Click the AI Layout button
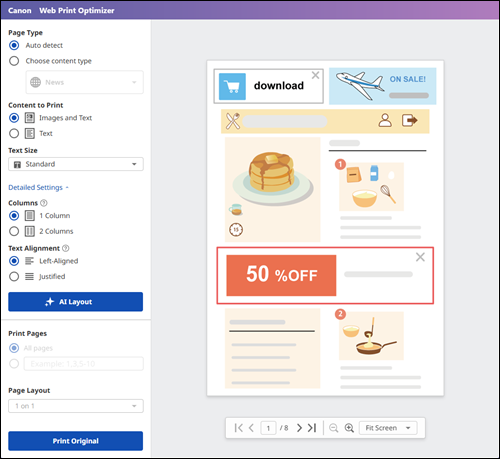Screen dimensions: 500x459 pyautogui.click(x=76, y=302)
